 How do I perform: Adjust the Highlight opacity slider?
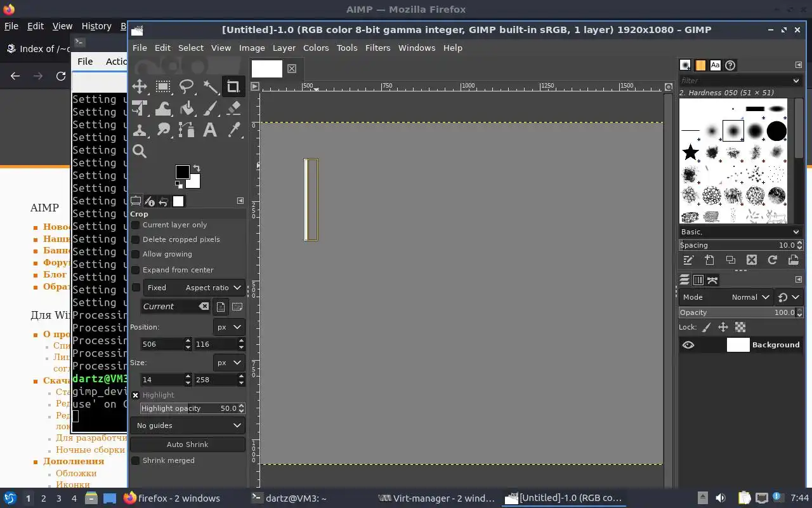(188, 408)
